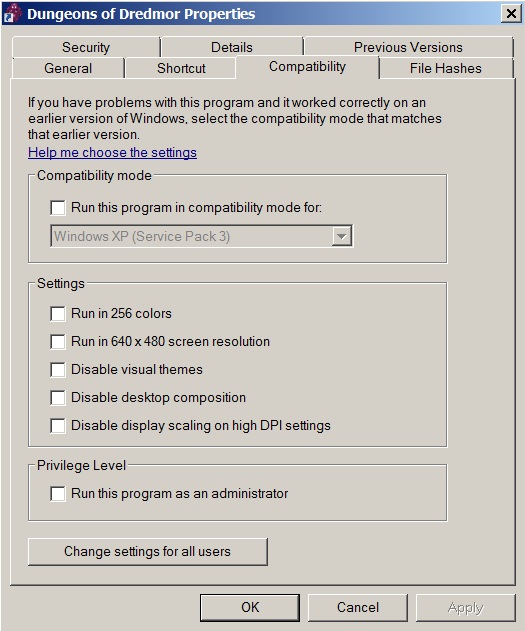
Task: Click the Dungeons of Dredmor title bar icon
Action: [12, 12]
